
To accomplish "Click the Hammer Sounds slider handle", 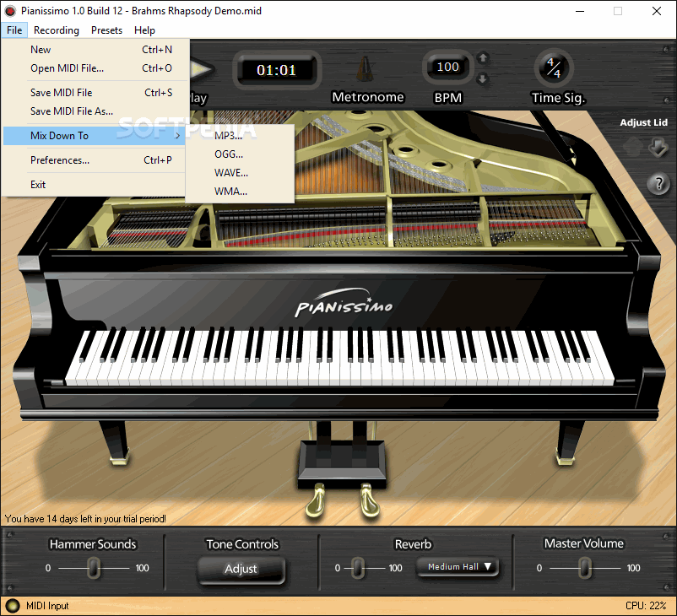I will tap(94, 568).
